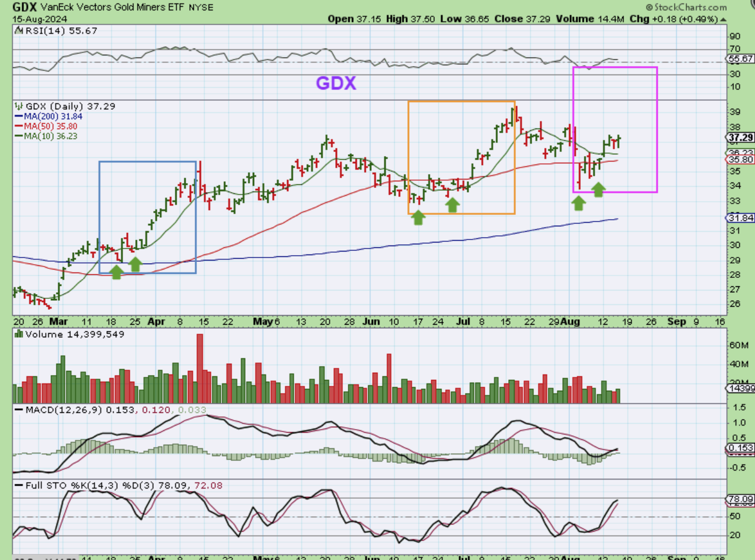755x560 pixels.
Task: Click the 31.84 MA(200) flag on price axis
Action: click(739, 218)
